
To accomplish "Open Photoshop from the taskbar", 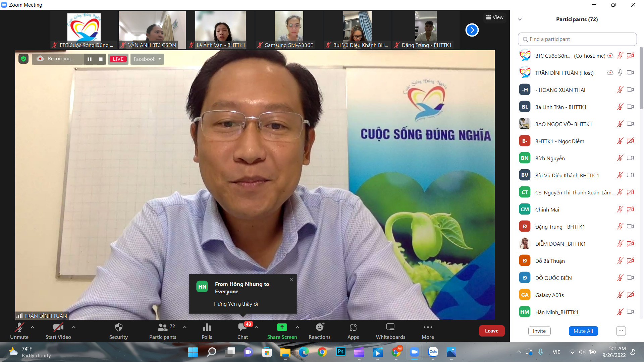I will pos(341,352).
